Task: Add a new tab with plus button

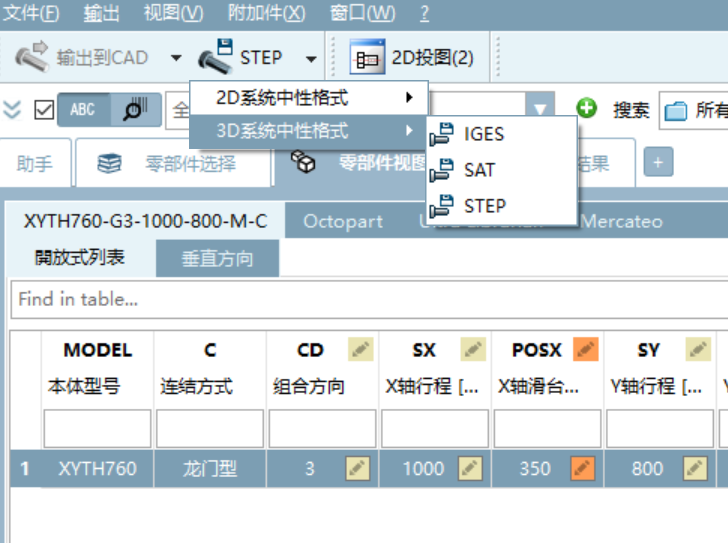Action: (658, 162)
